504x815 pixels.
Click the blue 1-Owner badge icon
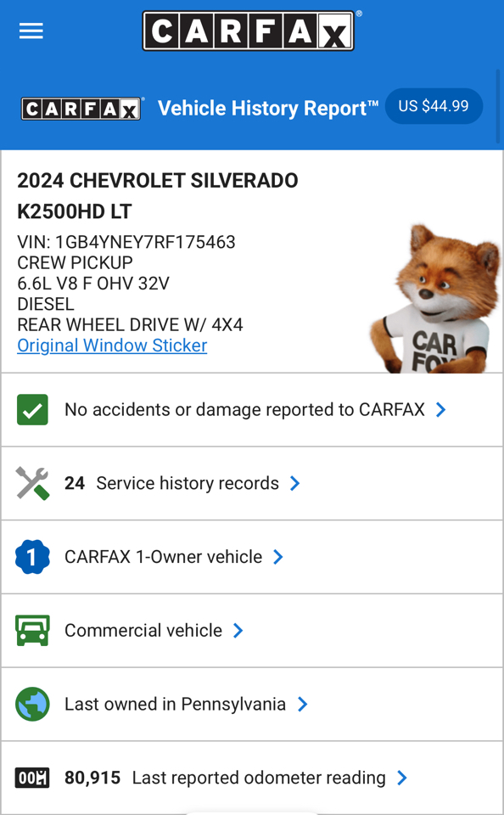click(32, 557)
